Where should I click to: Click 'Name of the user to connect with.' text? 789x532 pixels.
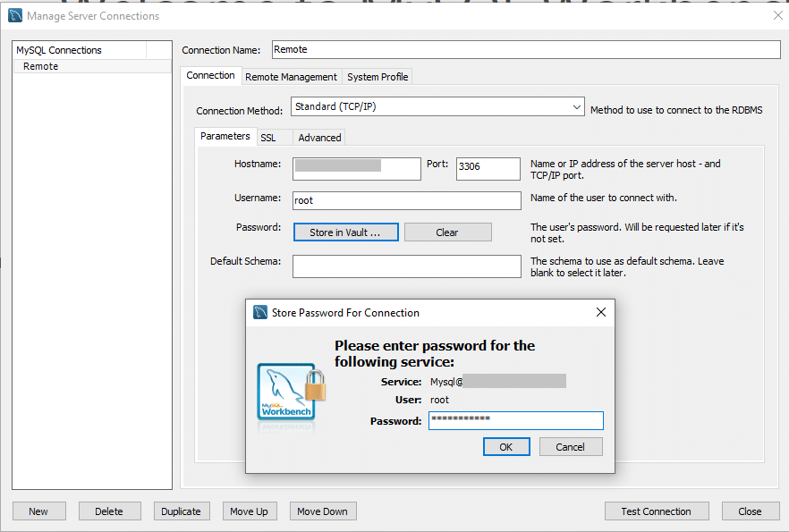click(x=603, y=198)
